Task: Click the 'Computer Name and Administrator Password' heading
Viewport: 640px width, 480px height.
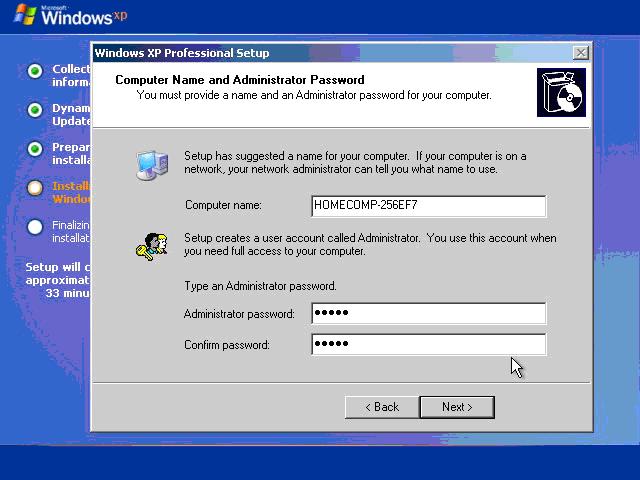Action: click(240, 80)
